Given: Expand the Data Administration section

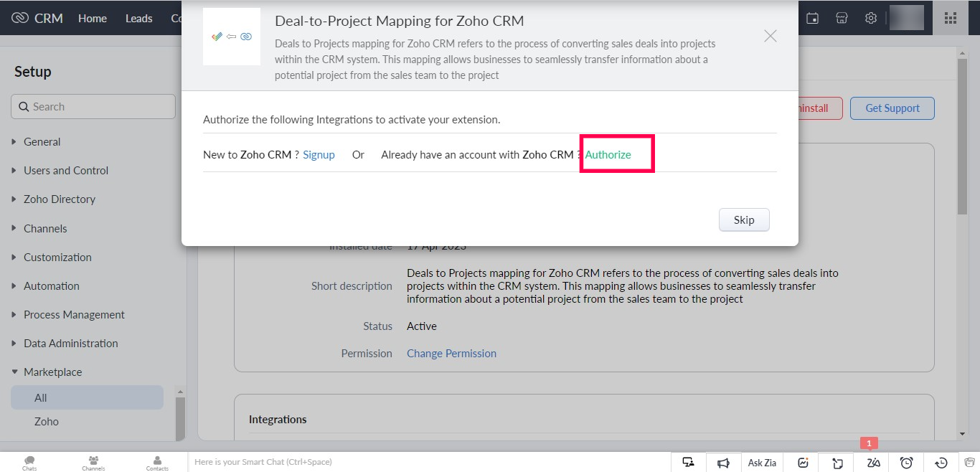Looking at the screenshot, I should [x=70, y=343].
